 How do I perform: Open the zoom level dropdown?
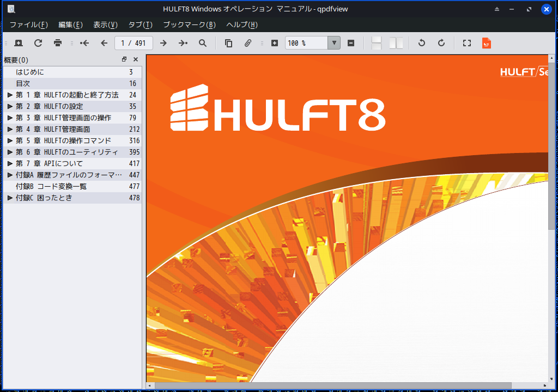pos(333,43)
